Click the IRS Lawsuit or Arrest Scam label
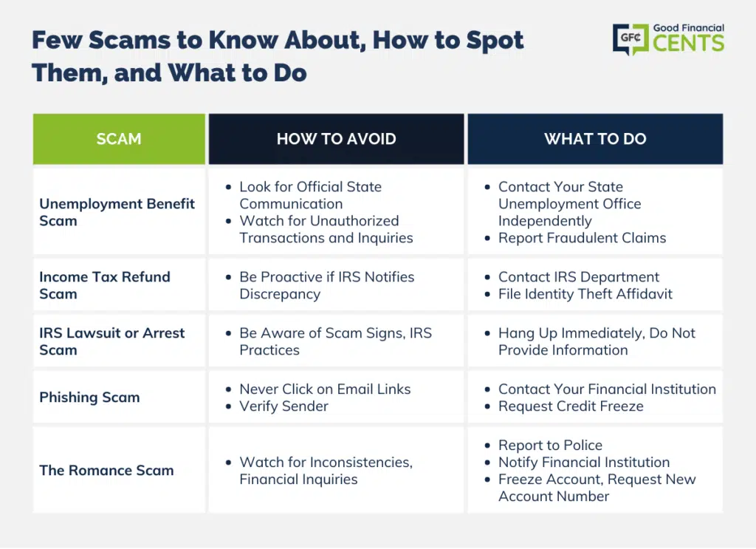Screen dimensions: 756x549 click(112, 341)
